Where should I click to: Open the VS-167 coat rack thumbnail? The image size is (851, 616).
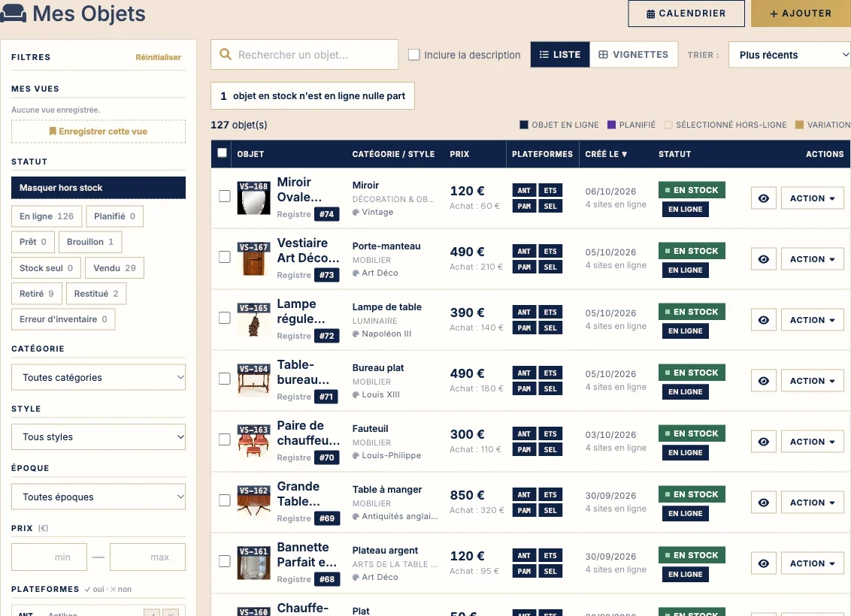tap(253, 258)
